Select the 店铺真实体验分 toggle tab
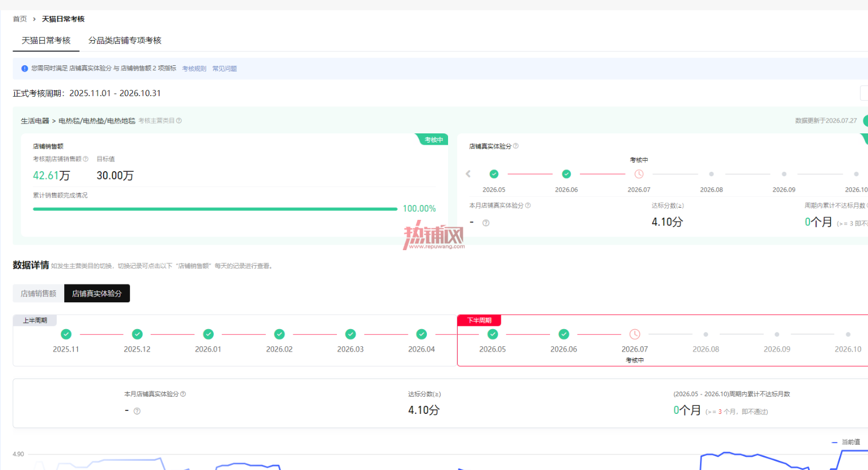 tap(97, 294)
